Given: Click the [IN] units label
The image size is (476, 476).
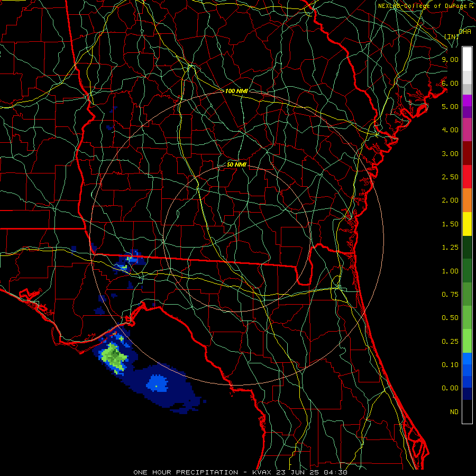Looking at the screenshot, I should 452,36.
